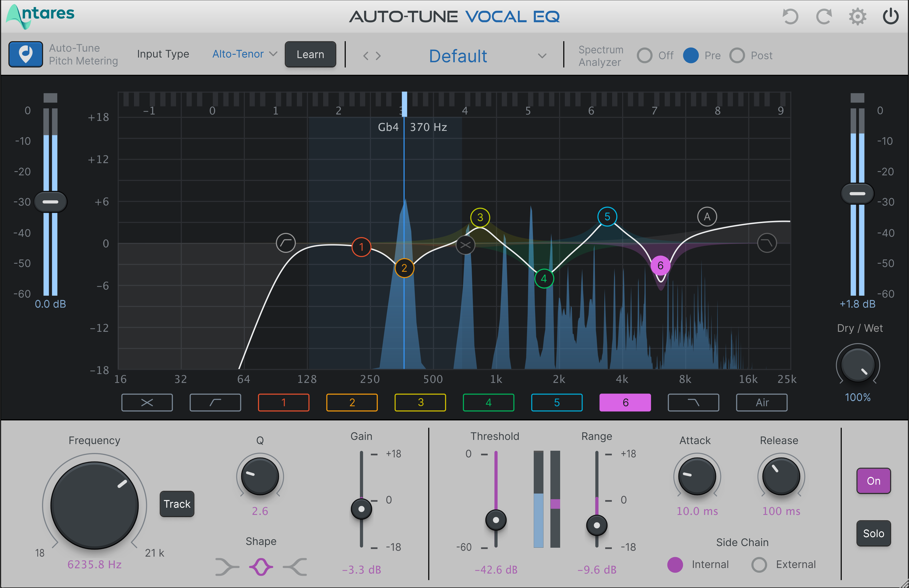Image resolution: width=909 pixels, height=588 pixels.
Task: Select the high-shelf filter band icon
Action: pyautogui.click(x=693, y=402)
